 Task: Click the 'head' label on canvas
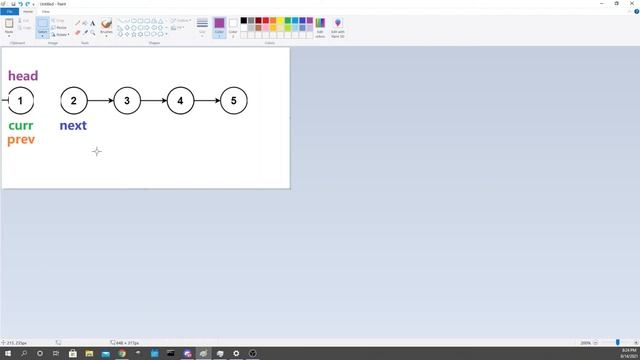(x=23, y=76)
